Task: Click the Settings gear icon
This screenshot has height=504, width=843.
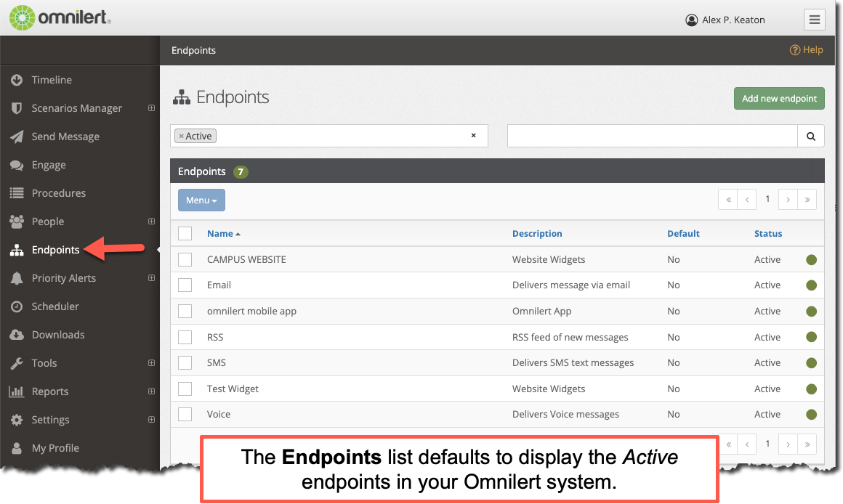Action: tap(17, 420)
